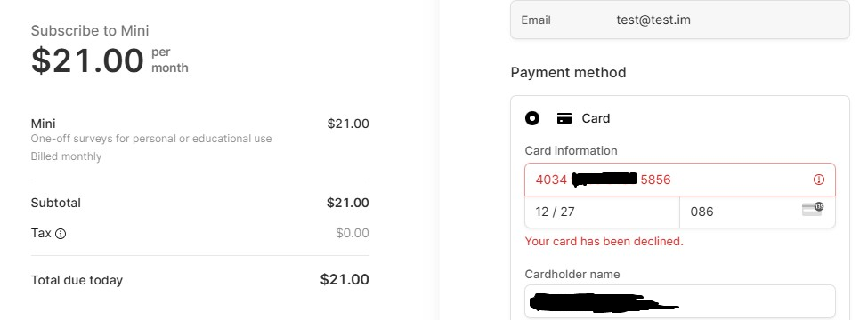Viewport: 868px width, 320px height.
Task: Click the Tax info icon
Action: coord(61,234)
